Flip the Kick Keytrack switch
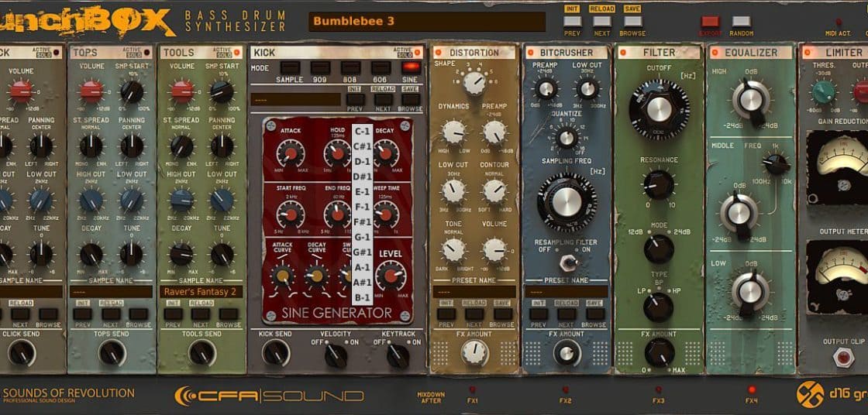 pos(398,356)
